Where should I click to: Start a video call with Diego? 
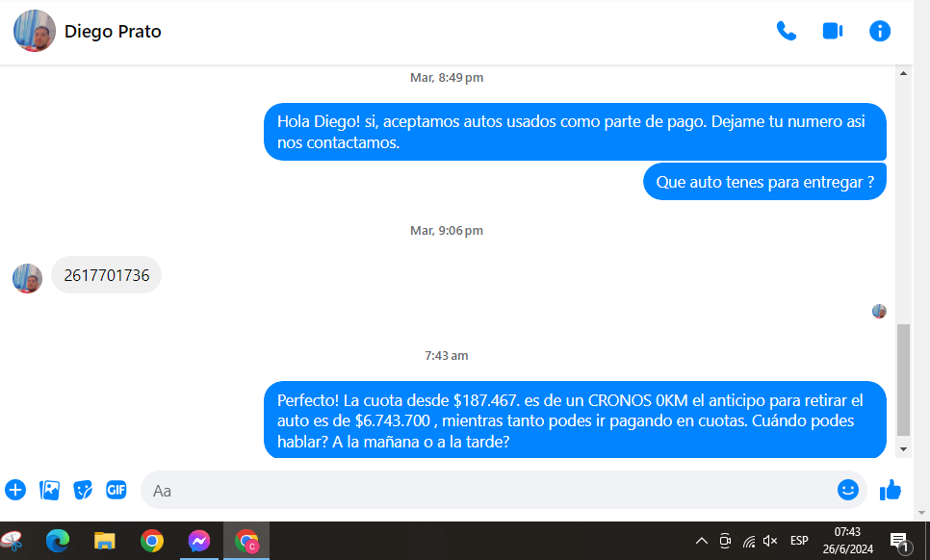coord(833,31)
